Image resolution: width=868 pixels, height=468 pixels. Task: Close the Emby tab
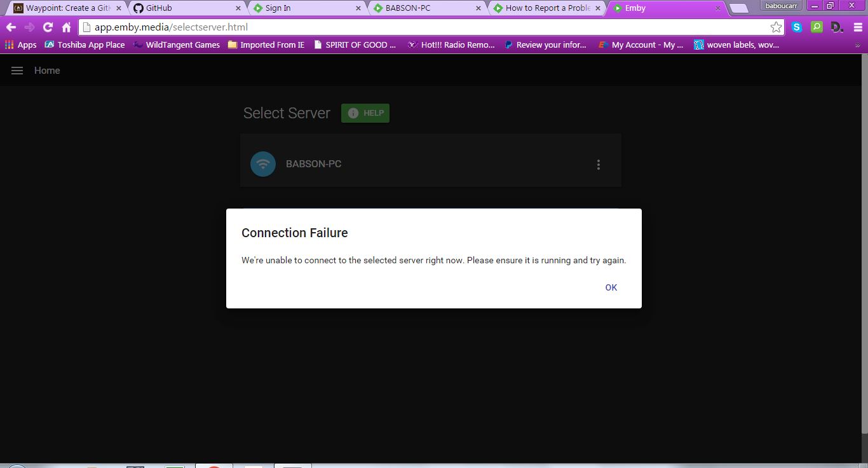(718, 8)
